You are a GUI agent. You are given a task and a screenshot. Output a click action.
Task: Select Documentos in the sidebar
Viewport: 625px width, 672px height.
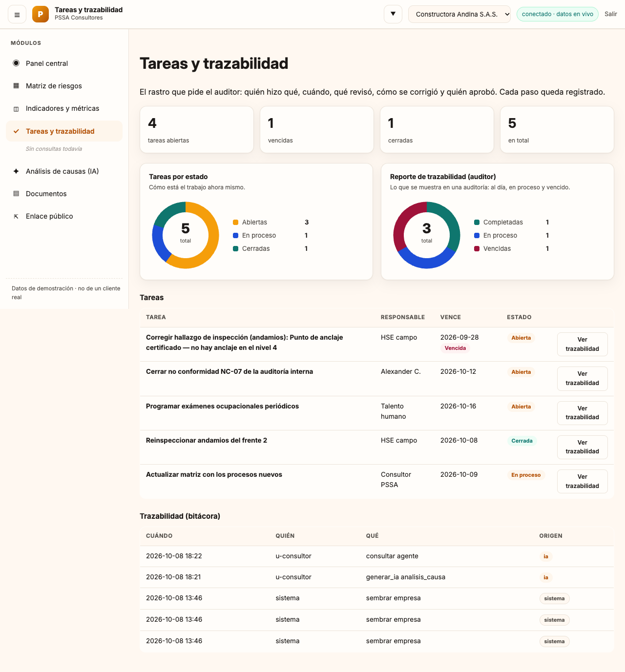pos(64,194)
